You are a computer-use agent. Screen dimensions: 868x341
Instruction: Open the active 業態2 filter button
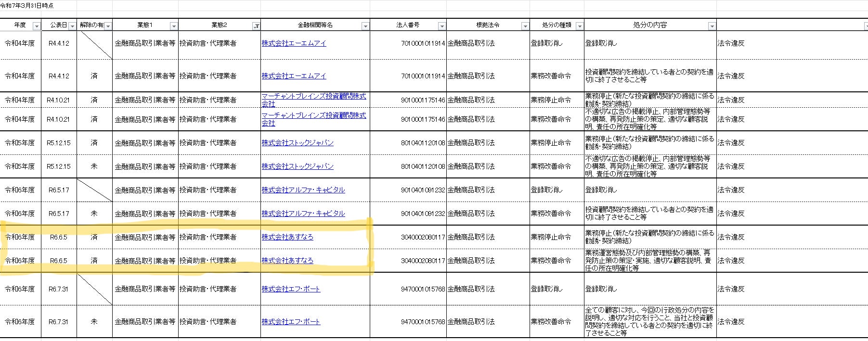click(257, 26)
